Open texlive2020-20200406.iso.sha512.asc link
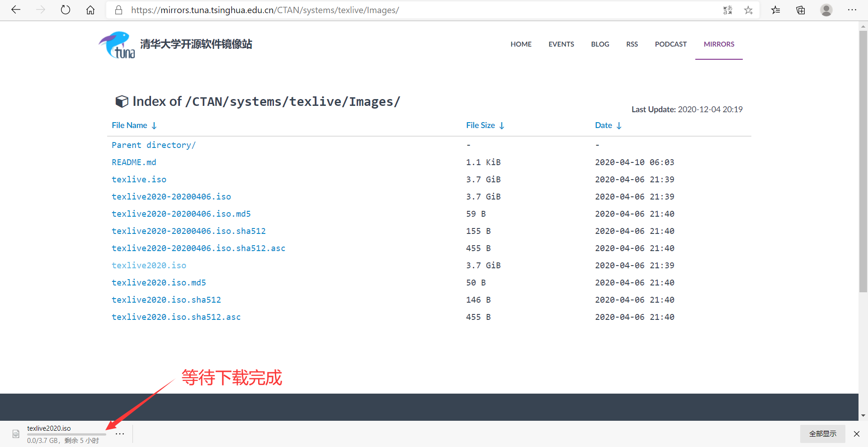 (x=198, y=248)
